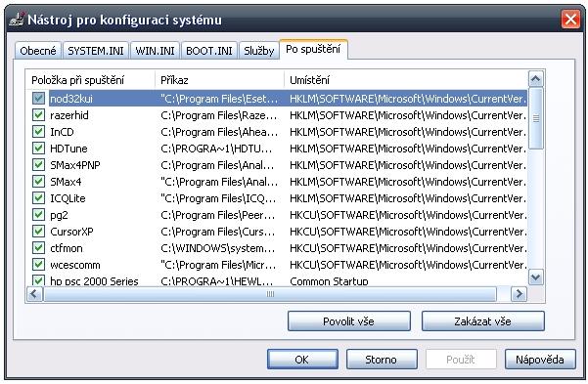Click the C:\Program Files\Peer... command cell

[x=218, y=215]
